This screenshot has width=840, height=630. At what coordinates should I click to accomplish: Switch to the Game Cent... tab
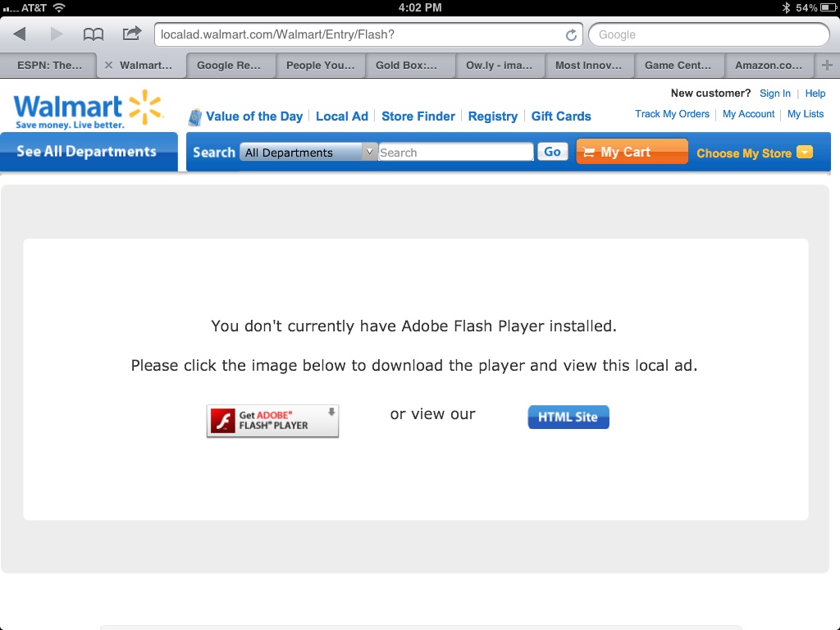pyautogui.click(x=678, y=66)
